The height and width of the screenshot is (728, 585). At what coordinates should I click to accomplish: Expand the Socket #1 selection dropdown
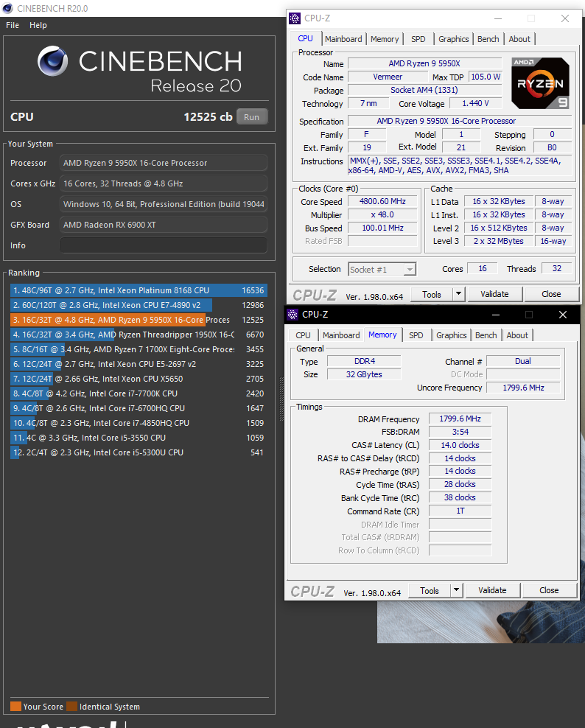click(409, 269)
